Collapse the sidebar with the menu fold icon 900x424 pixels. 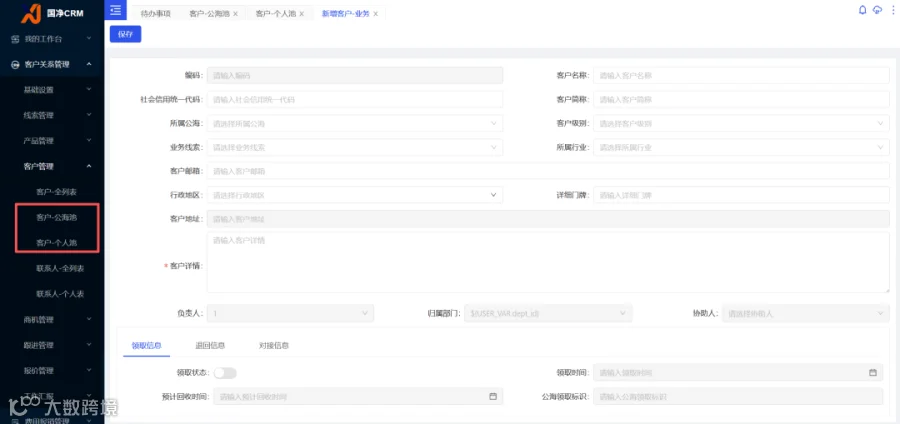click(115, 10)
